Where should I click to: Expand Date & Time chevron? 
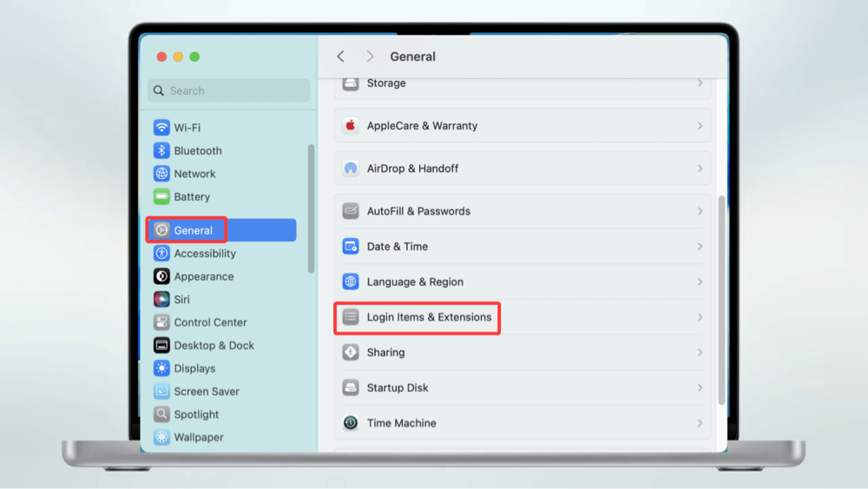point(700,247)
